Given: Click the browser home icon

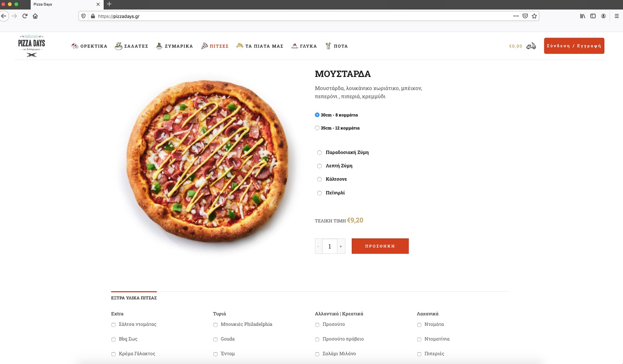Looking at the screenshot, I should 35,16.
